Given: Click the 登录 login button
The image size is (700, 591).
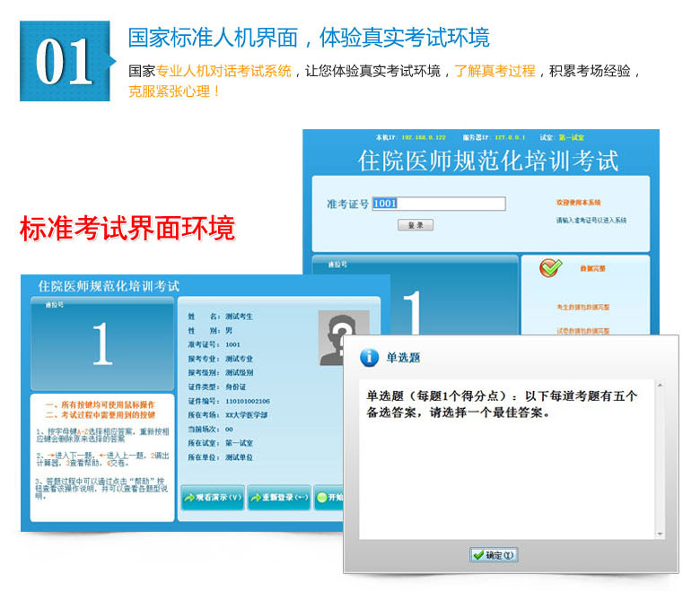Looking at the screenshot, I should (416, 224).
